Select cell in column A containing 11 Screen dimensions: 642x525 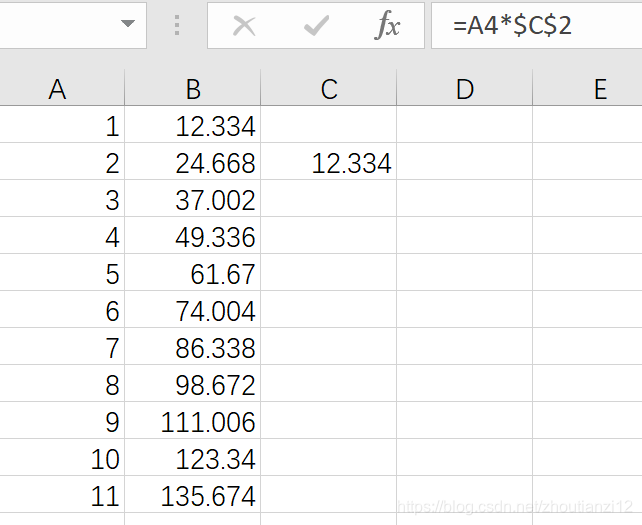coord(62,494)
